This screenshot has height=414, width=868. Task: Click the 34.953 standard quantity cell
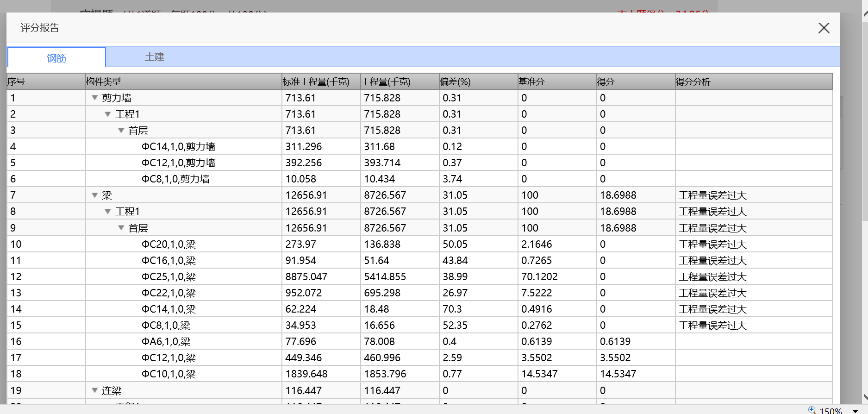(321, 325)
